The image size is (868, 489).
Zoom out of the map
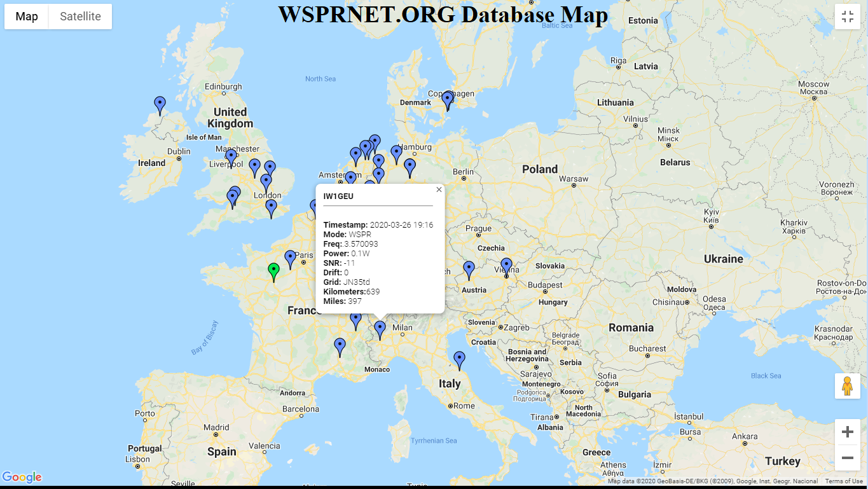click(x=848, y=458)
